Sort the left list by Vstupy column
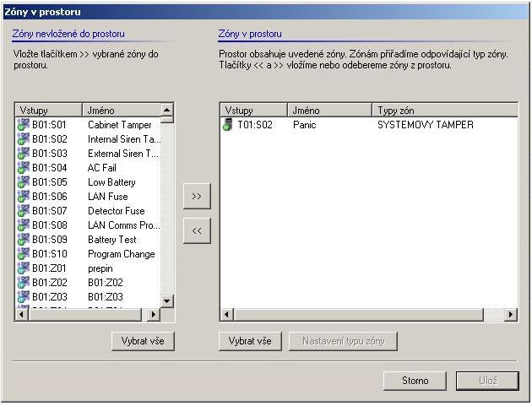 pyautogui.click(x=48, y=111)
